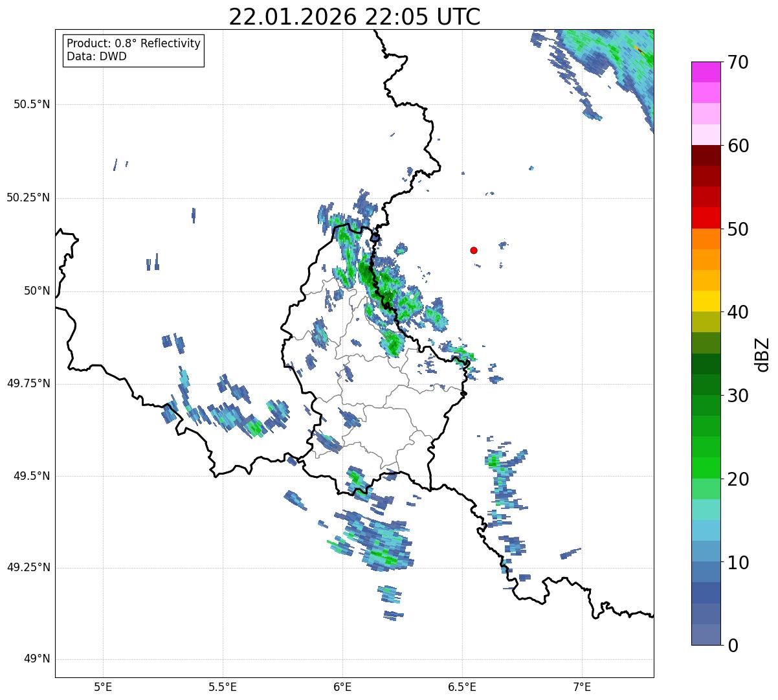
Task: Click the 50.25°N latitude label
Action: point(28,198)
